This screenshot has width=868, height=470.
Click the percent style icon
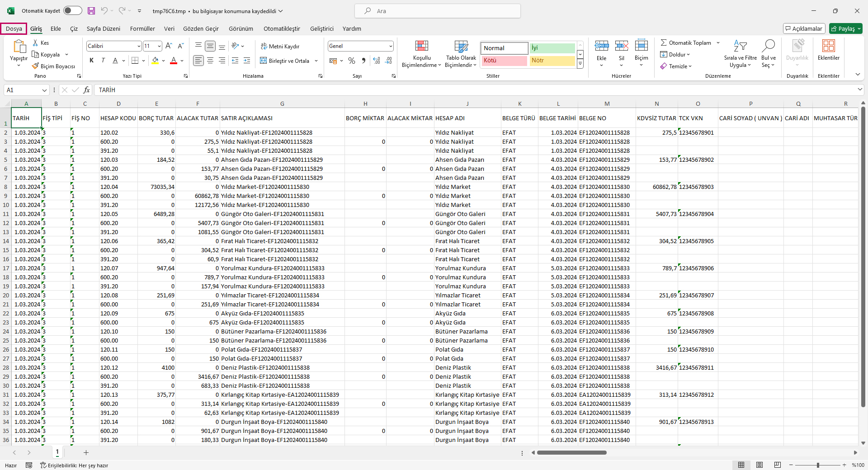[x=352, y=61]
